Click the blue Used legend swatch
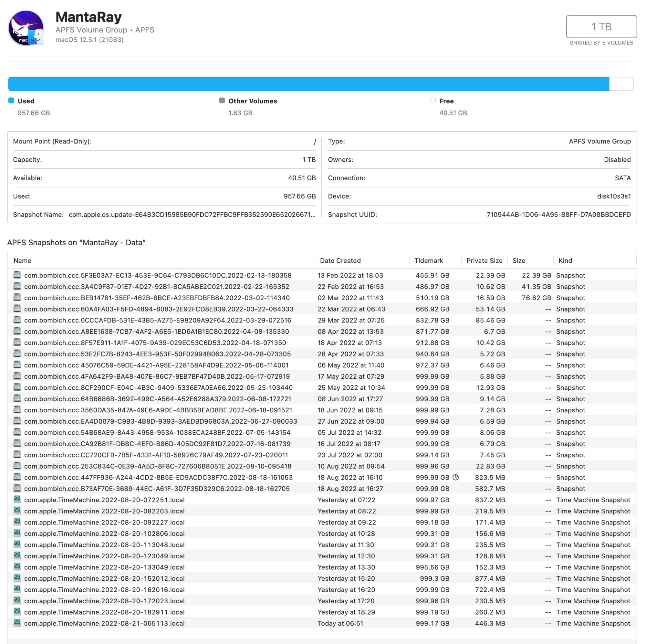The image size is (646, 644). [11, 101]
